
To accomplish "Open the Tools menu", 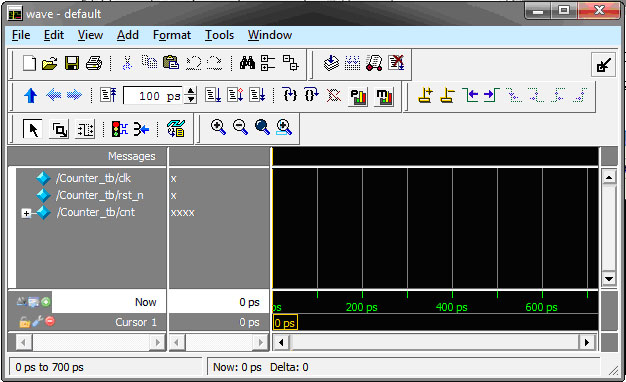I will [x=219, y=35].
